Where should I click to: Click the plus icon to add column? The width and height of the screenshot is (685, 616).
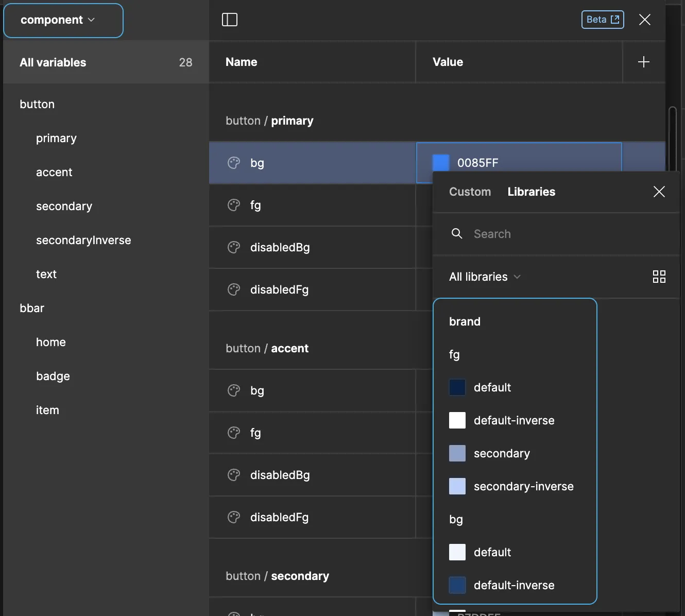(643, 62)
